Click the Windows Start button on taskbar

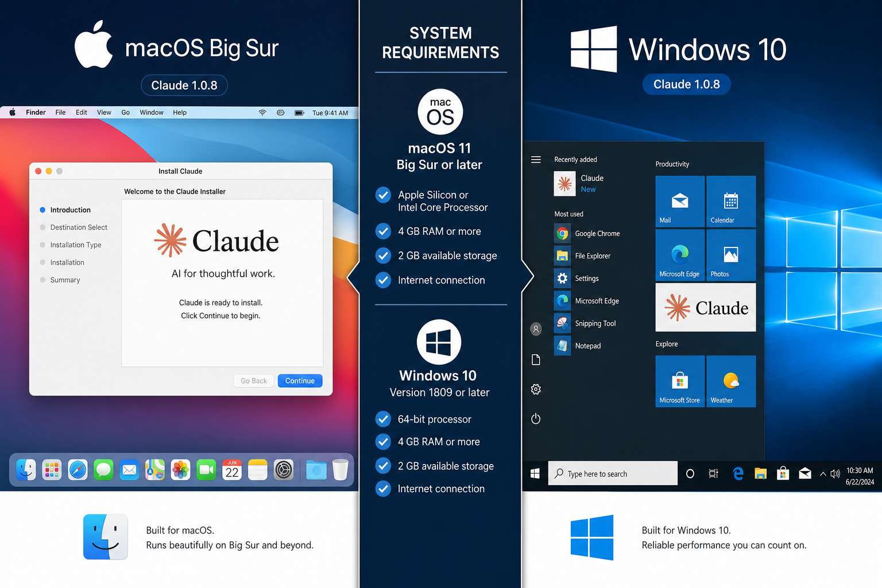(535, 473)
